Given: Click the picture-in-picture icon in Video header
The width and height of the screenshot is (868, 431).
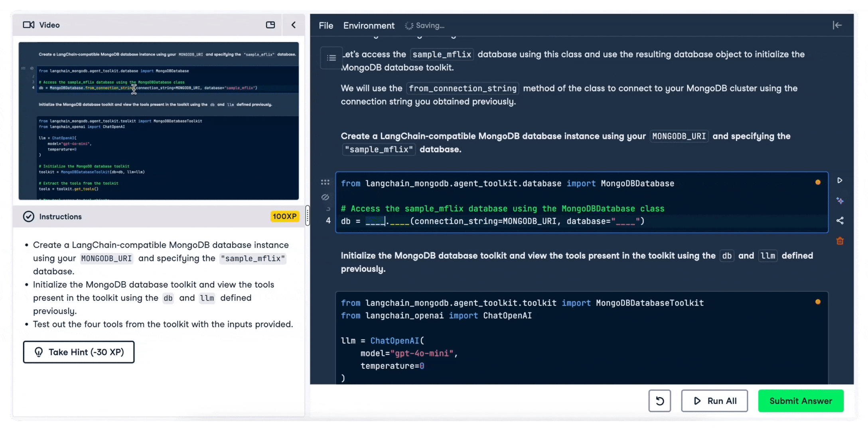Looking at the screenshot, I should pyautogui.click(x=270, y=25).
